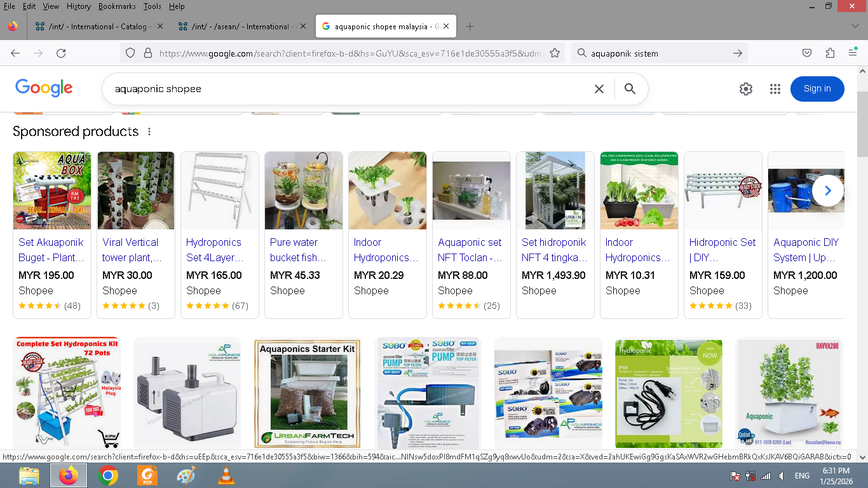This screenshot has height=488, width=868.
Task: Open Complete Set Hydroponics Kit 72 Pots image
Action: point(67,393)
